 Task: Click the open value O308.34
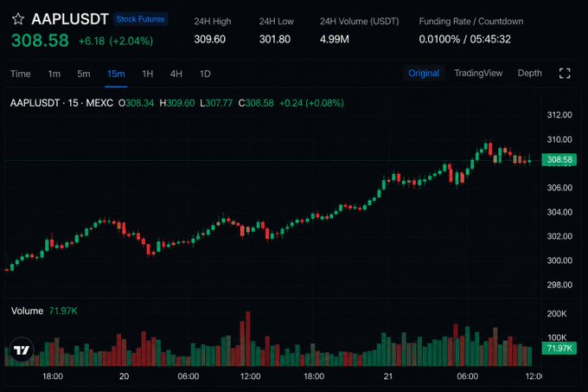point(136,103)
